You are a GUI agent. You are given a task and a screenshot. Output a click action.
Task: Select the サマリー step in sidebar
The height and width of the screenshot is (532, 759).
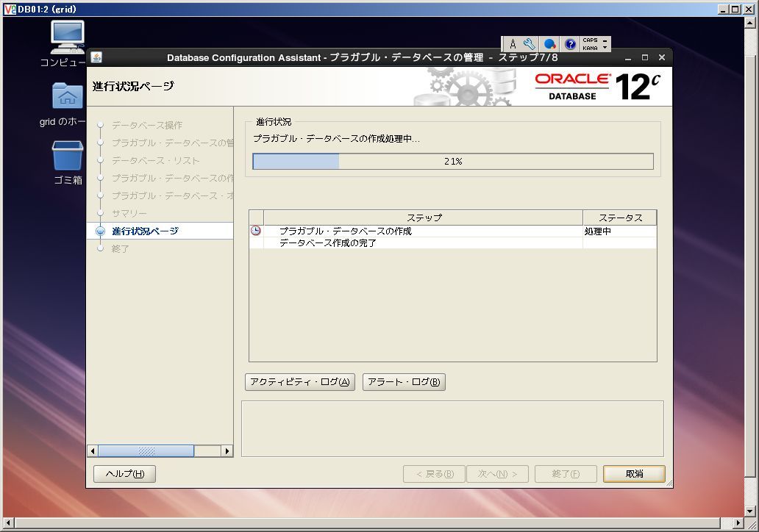pos(129,213)
